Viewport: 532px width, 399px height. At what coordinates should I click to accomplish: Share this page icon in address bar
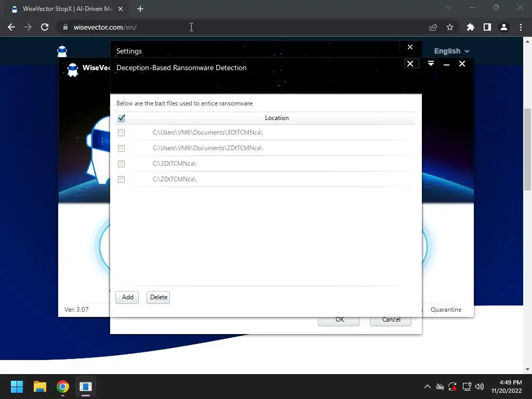point(433,27)
